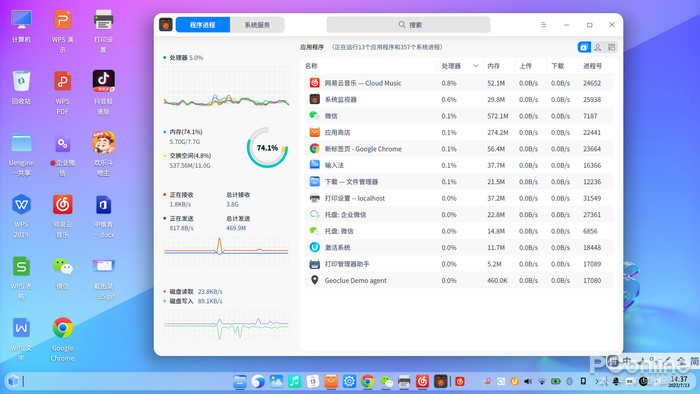Open Google Chrome from the dock

[x=367, y=381]
